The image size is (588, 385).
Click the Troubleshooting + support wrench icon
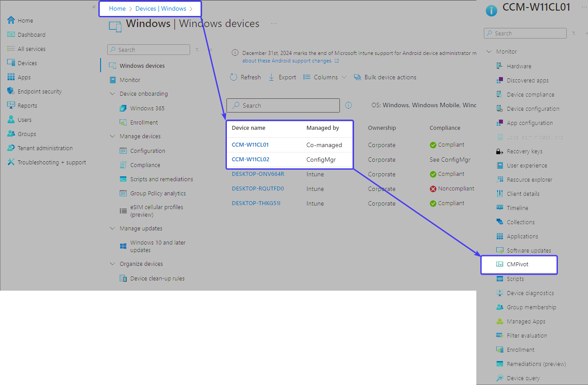11,162
